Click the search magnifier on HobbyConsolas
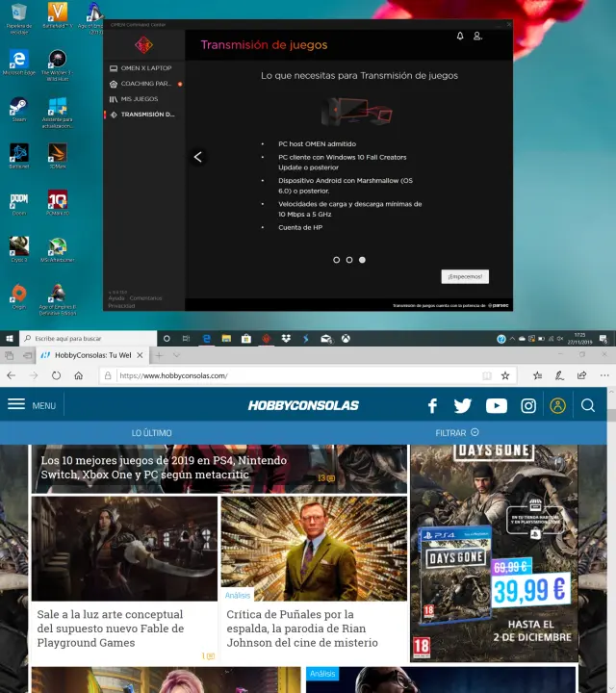The height and width of the screenshot is (693, 616). pyautogui.click(x=588, y=406)
